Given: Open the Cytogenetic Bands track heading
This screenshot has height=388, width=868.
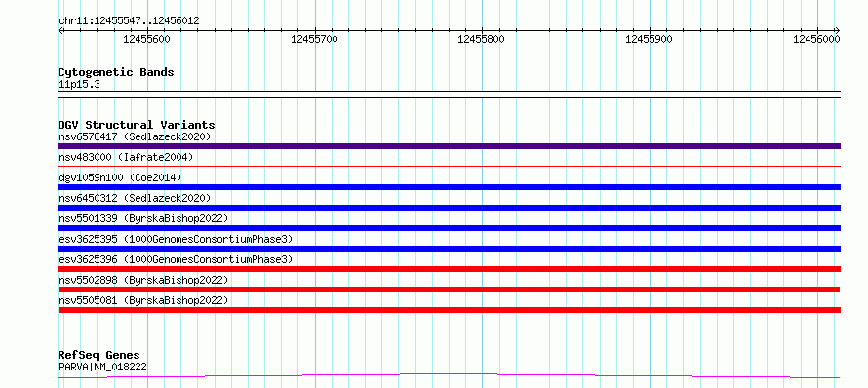Looking at the screenshot, I should (116, 72).
